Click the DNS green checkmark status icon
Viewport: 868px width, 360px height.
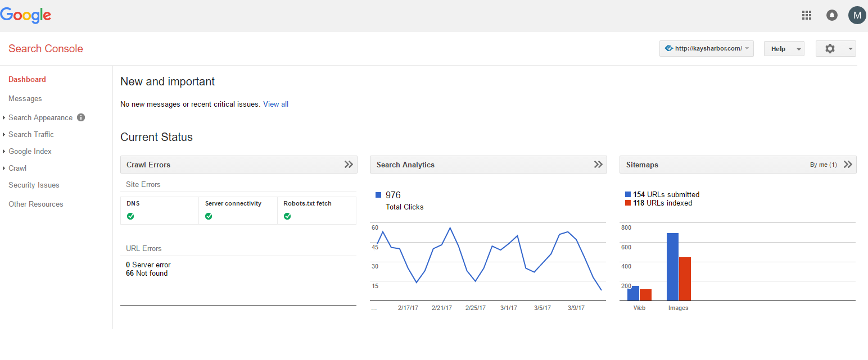click(x=130, y=216)
